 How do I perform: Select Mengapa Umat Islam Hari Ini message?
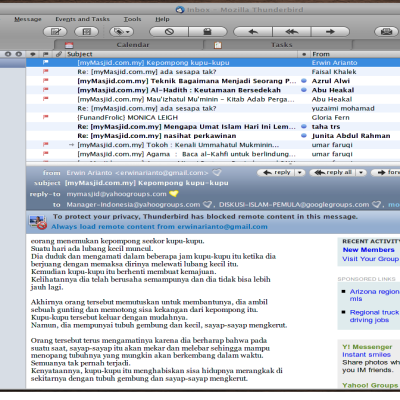coord(213,126)
